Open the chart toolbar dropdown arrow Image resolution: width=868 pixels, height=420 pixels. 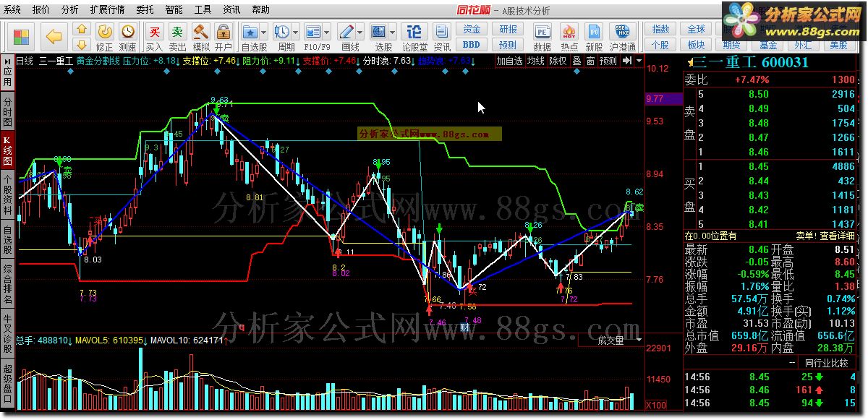(x=639, y=61)
